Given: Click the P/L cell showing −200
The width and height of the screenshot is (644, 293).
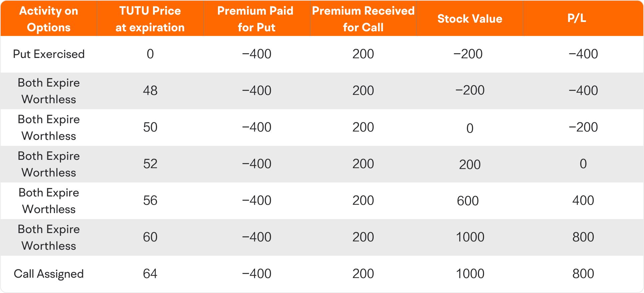Looking at the screenshot, I should [x=583, y=127].
